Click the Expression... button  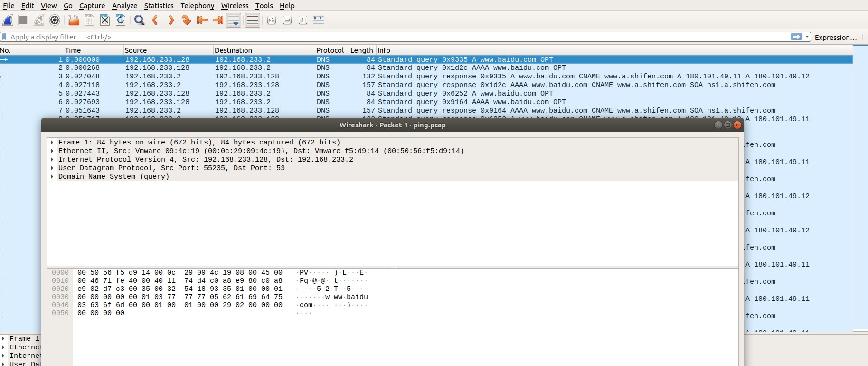[836, 37]
